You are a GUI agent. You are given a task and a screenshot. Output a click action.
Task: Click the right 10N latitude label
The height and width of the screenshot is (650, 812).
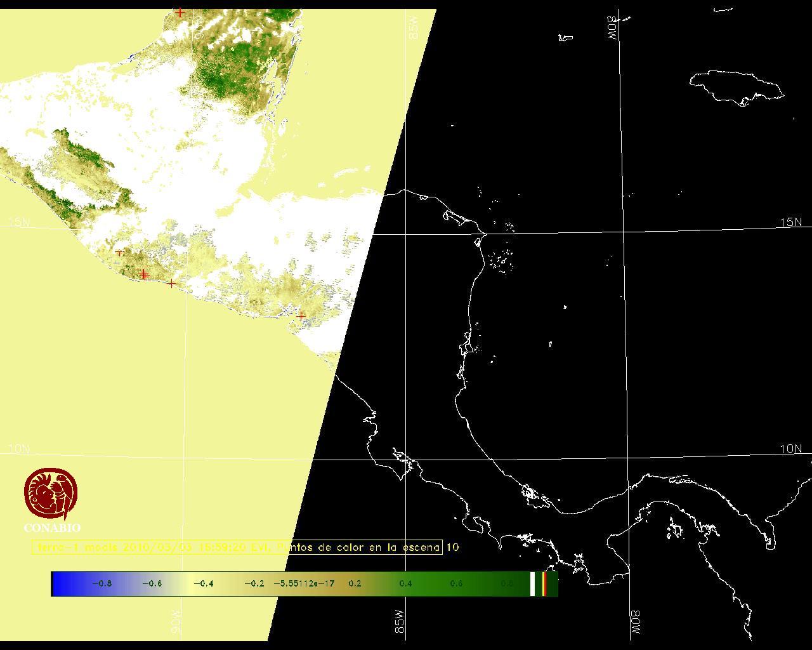790,449
